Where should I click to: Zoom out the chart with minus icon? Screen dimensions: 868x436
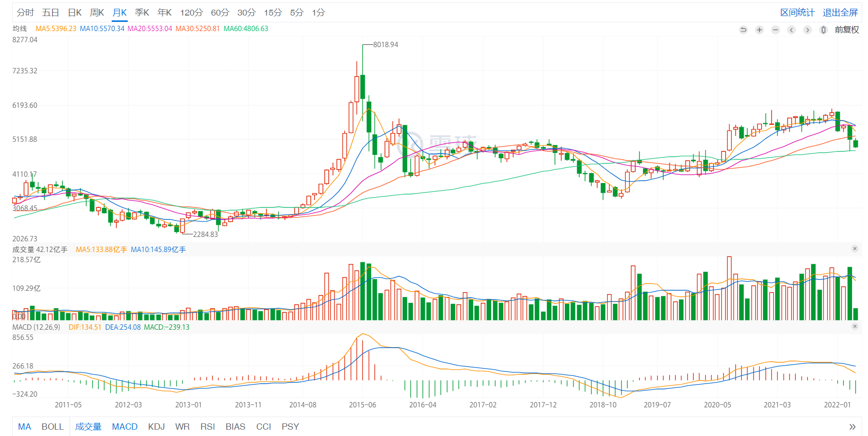(775, 30)
